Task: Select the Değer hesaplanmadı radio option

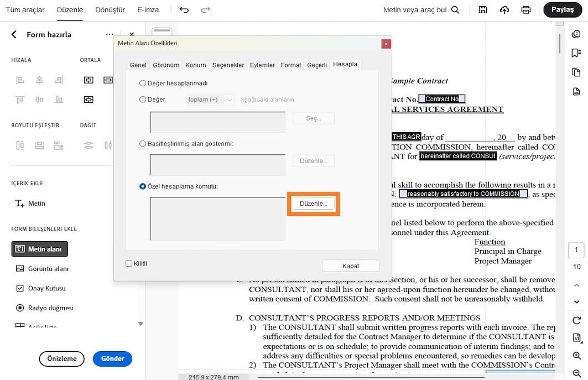Action: [x=143, y=84]
